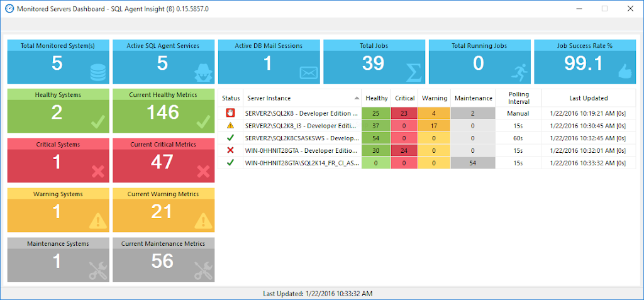Click the critical count 24 cell

(404, 150)
